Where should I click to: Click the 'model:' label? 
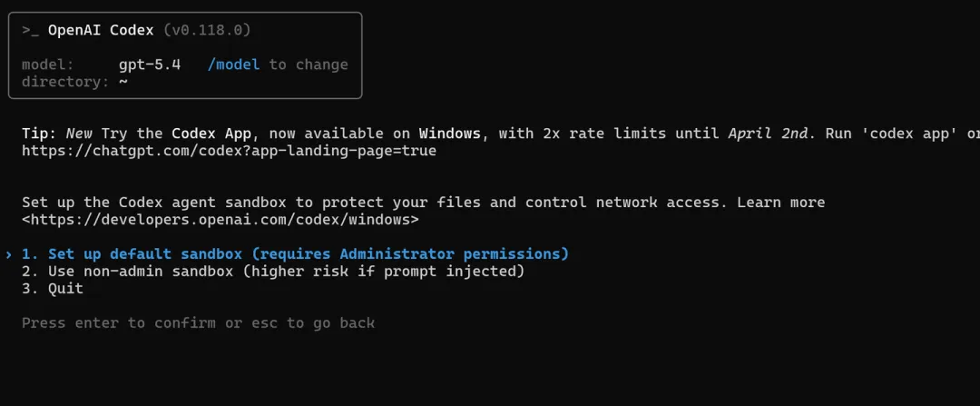tap(48, 64)
